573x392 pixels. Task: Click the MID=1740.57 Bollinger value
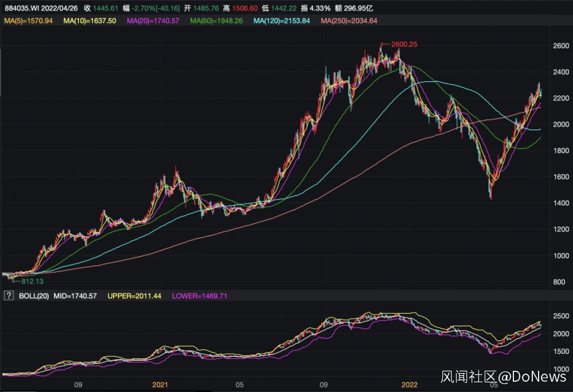(x=75, y=296)
